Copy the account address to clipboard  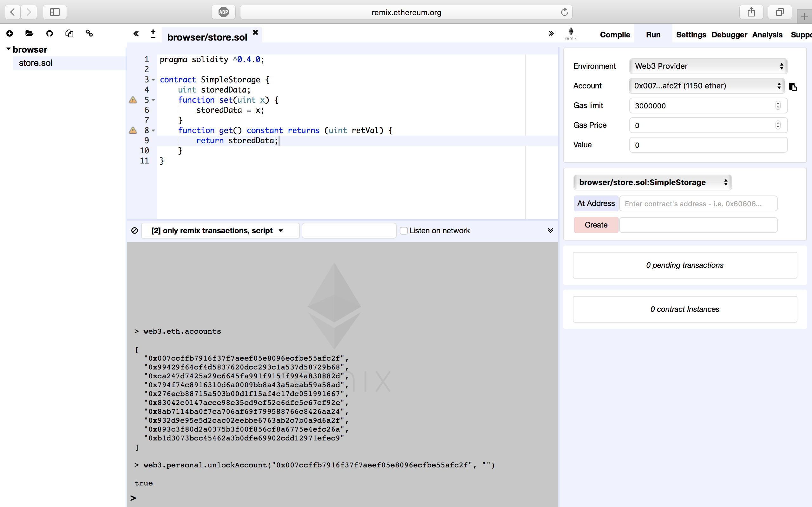793,87
